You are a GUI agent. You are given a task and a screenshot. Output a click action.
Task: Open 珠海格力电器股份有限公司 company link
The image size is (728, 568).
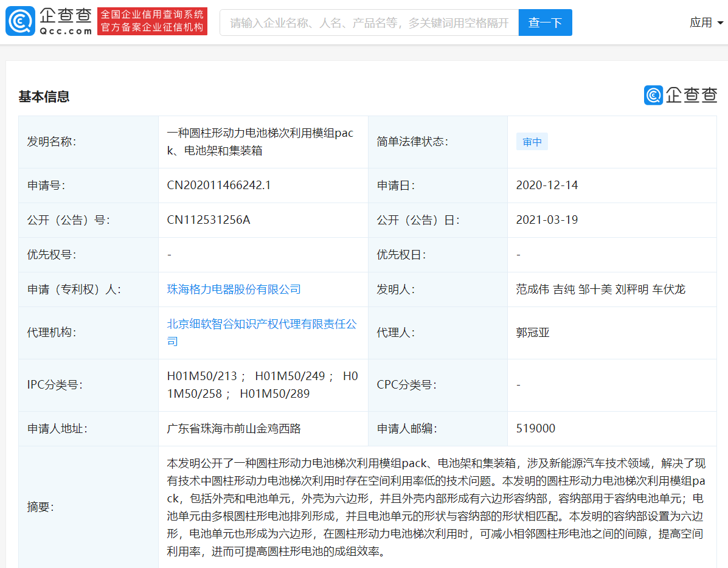(235, 289)
